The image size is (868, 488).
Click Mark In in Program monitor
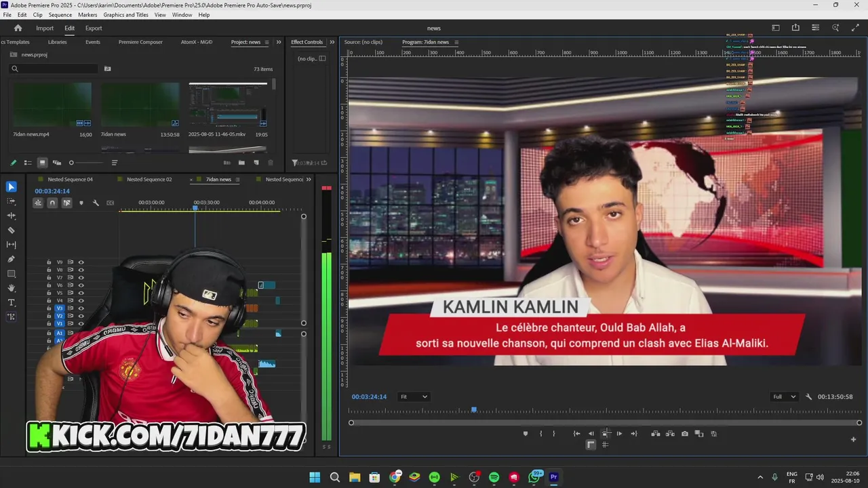click(x=540, y=434)
